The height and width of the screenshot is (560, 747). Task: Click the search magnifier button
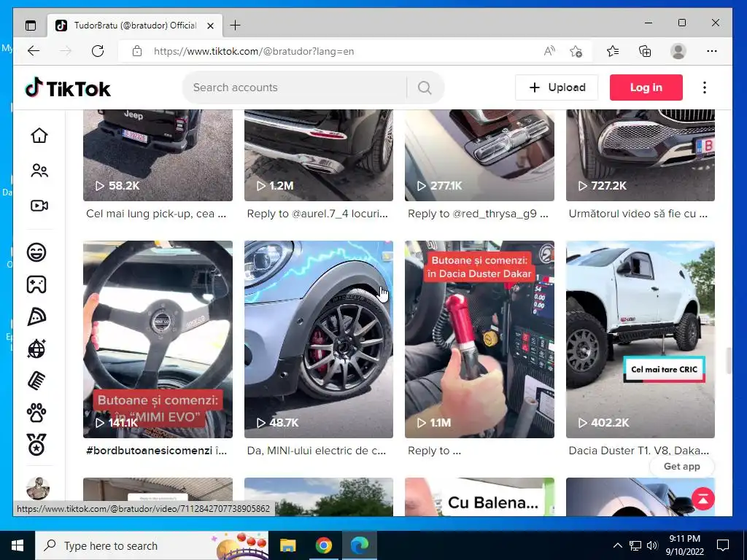(x=425, y=87)
